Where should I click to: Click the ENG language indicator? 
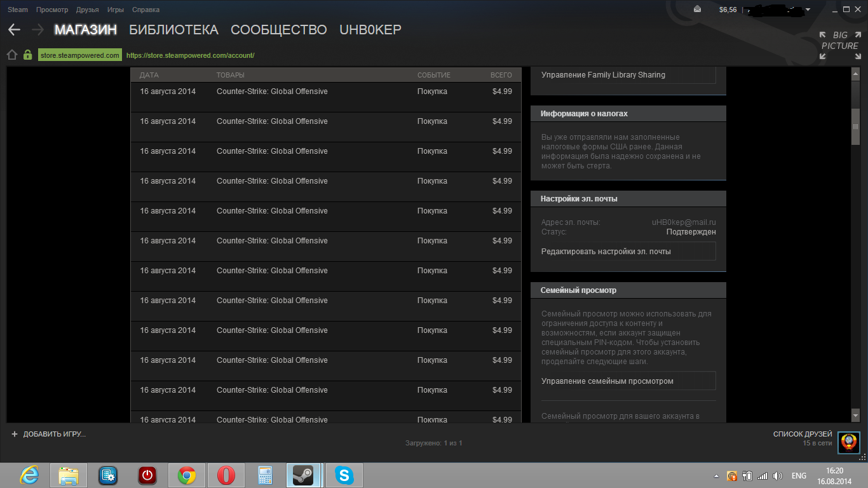pos(799,476)
